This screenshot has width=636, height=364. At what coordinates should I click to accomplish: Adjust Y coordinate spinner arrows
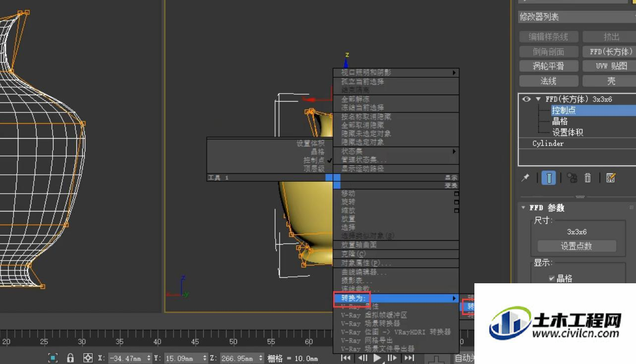click(205, 358)
